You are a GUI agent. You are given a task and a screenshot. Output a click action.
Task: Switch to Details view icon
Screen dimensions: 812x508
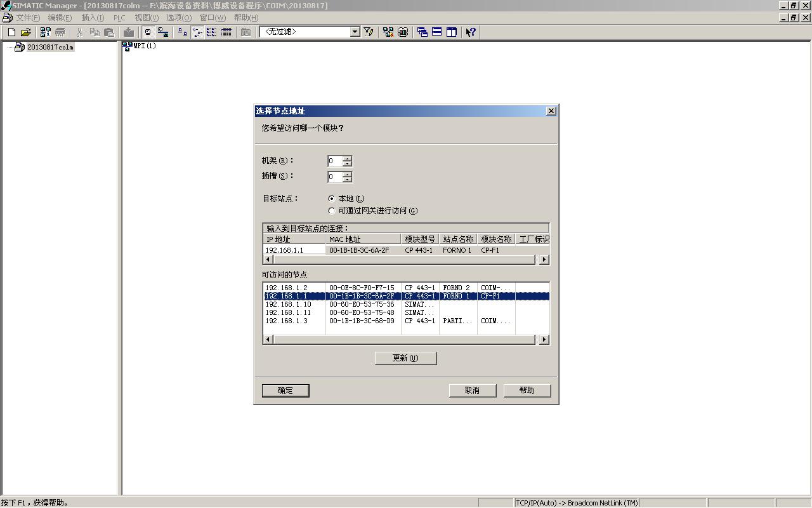click(x=226, y=32)
